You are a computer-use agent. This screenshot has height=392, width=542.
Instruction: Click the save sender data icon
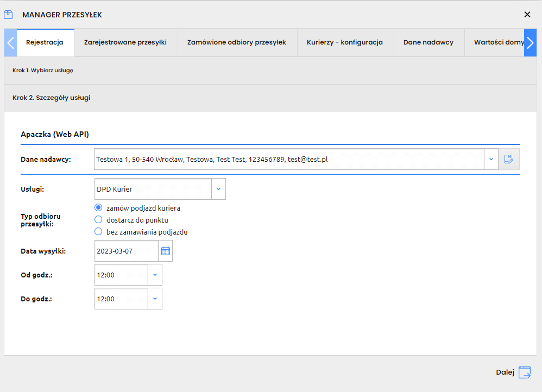point(509,159)
